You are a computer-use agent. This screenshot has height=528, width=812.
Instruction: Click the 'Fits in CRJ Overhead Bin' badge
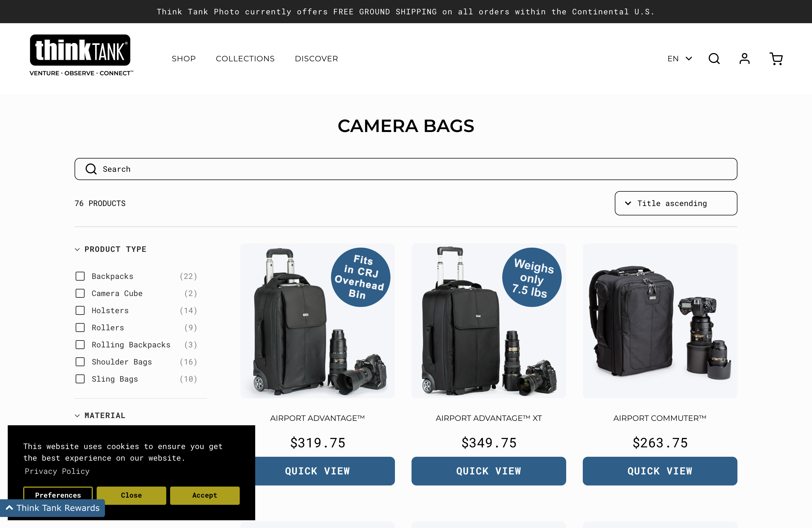(361, 277)
